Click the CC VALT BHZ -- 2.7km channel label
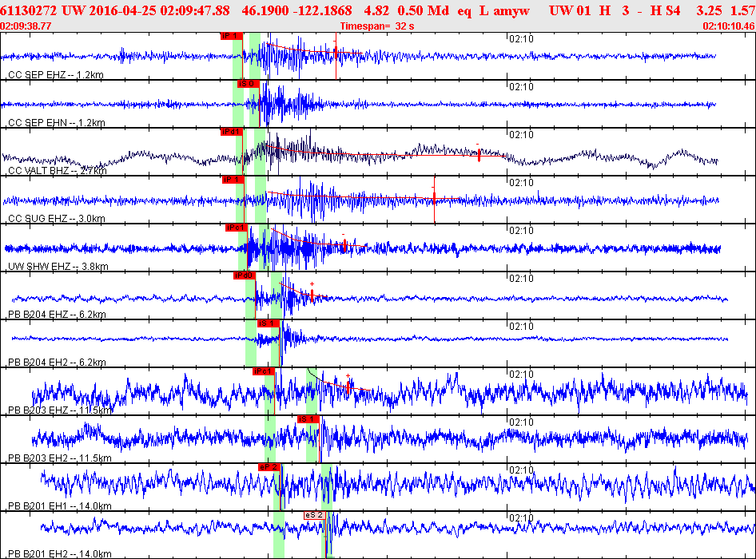The image size is (756, 559). [58, 171]
